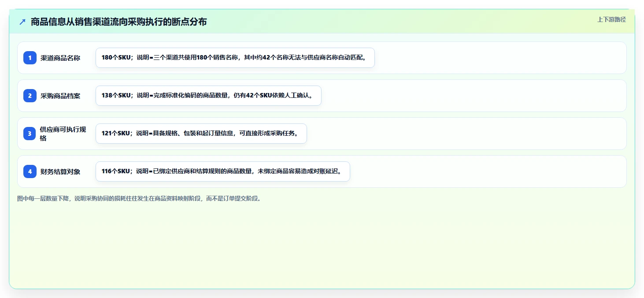Click the 上下游路径 label in header
The width and height of the screenshot is (644, 298).
click(x=611, y=19)
